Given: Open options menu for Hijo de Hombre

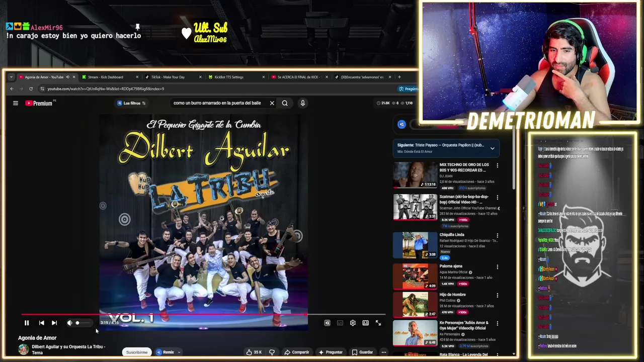Looking at the screenshot, I should pyautogui.click(x=498, y=296).
